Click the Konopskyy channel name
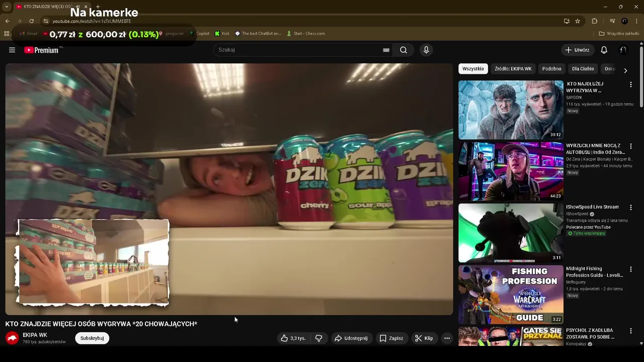Viewport: 644px width, 362px height. (577, 344)
